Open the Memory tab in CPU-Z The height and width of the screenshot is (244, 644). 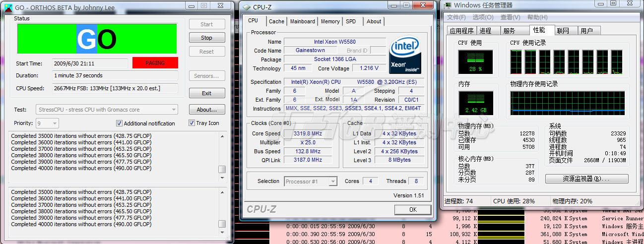coord(330,21)
